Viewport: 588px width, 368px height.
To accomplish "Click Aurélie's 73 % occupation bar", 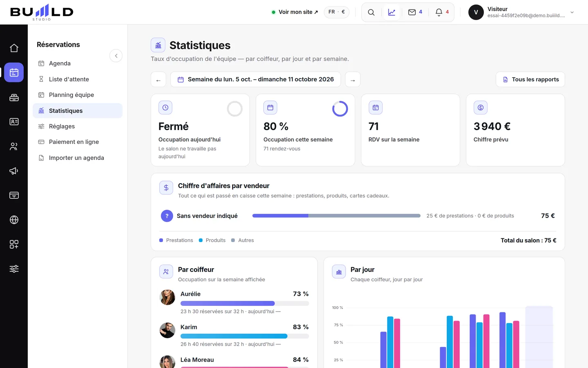I will coord(245,303).
